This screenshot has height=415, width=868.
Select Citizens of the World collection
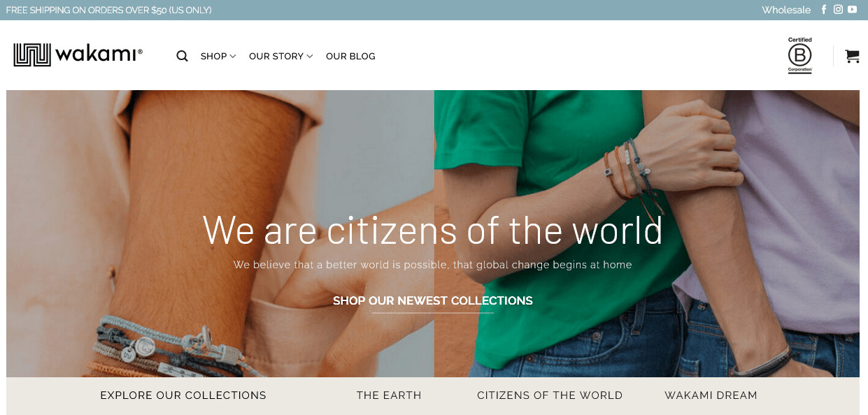[550, 395]
